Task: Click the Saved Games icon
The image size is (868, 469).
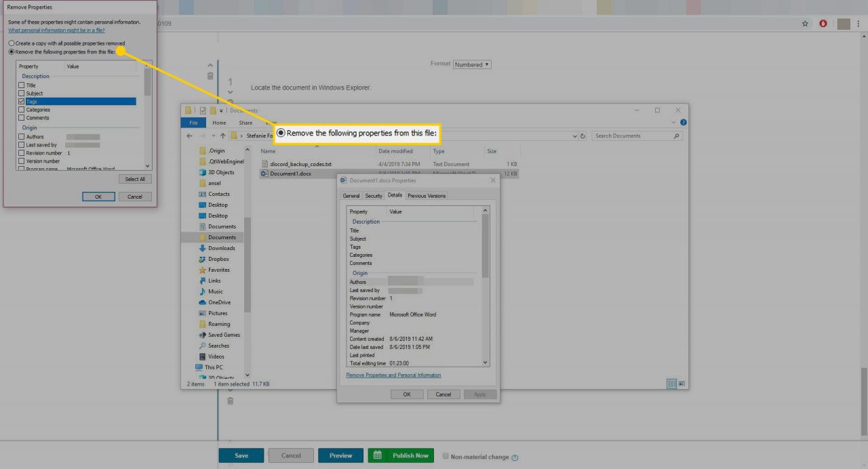Action: pos(202,335)
